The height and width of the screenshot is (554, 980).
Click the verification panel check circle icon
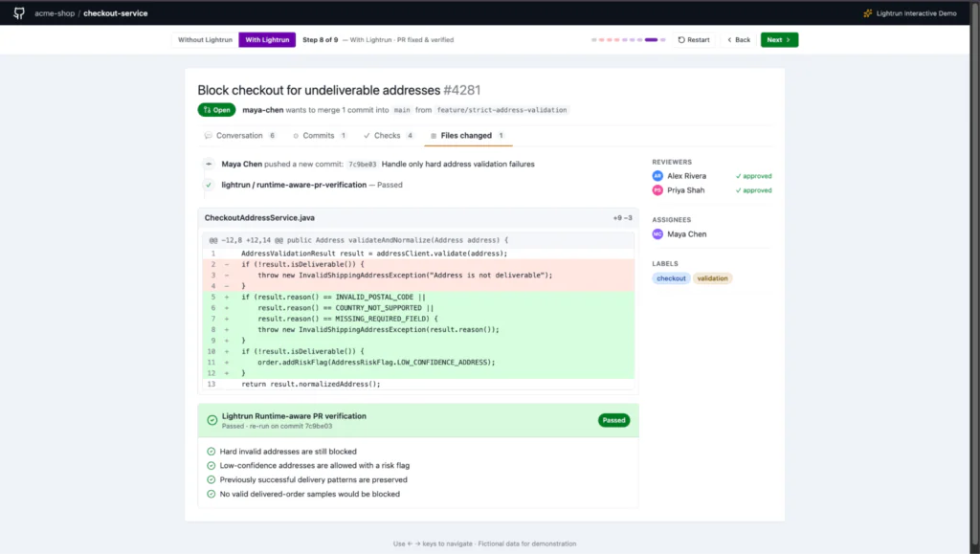pyautogui.click(x=212, y=420)
